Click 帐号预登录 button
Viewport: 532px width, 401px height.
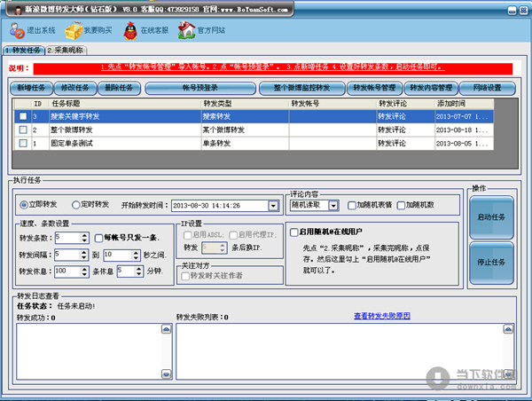pyautogui.click(x=200, y=88)
